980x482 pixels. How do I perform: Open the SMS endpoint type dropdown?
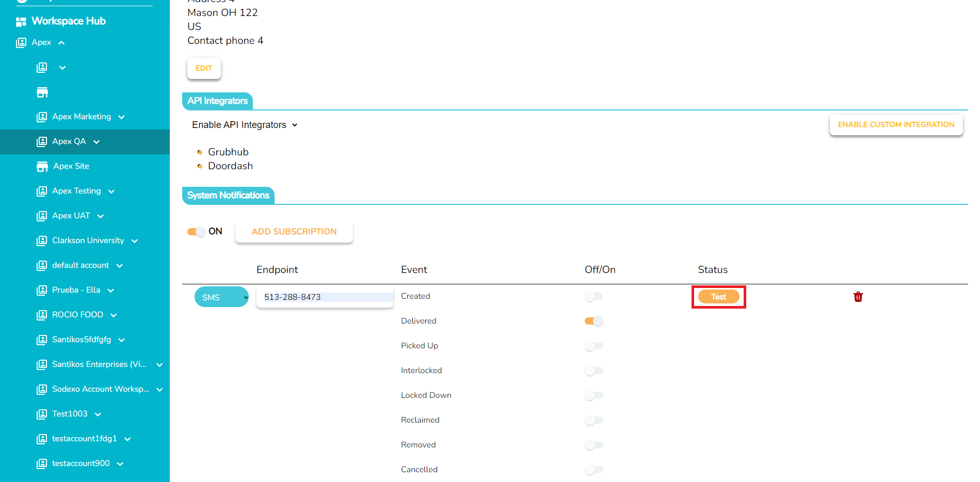[x=221, y=297]
